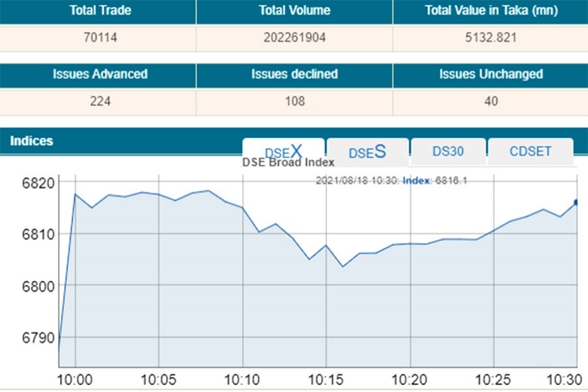The width and height of the screenshot is (588, 392).
Task: Click the Total Trade column header
Action: [98, 11]
